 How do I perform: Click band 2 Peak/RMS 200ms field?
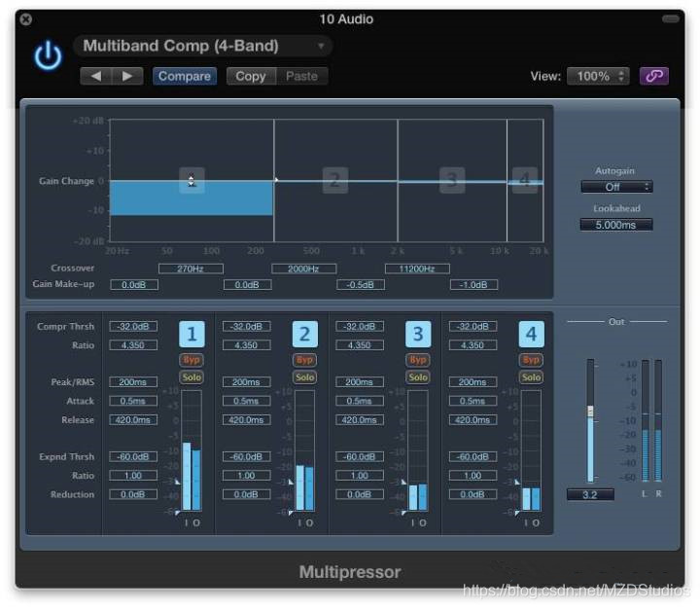coord(246,382)
